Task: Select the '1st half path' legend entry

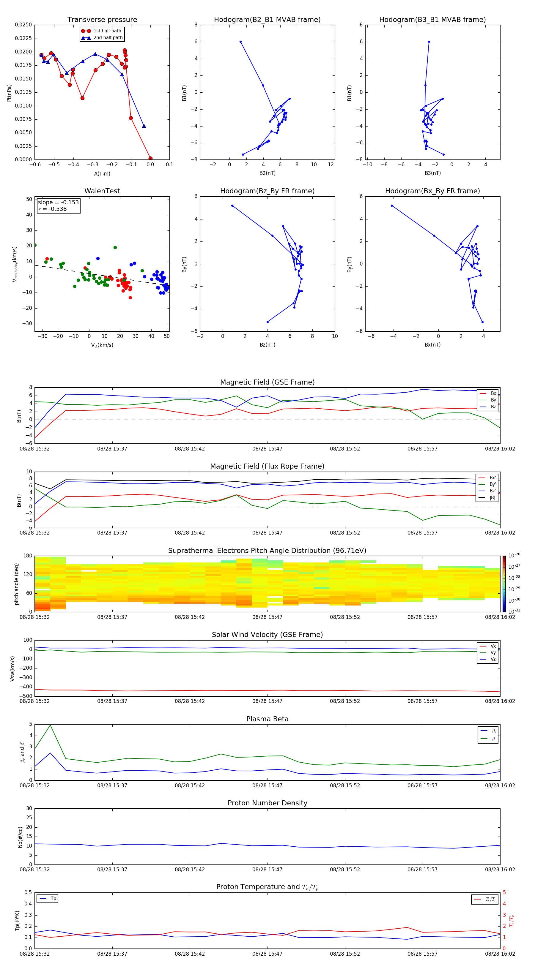Action: point(102,31)
